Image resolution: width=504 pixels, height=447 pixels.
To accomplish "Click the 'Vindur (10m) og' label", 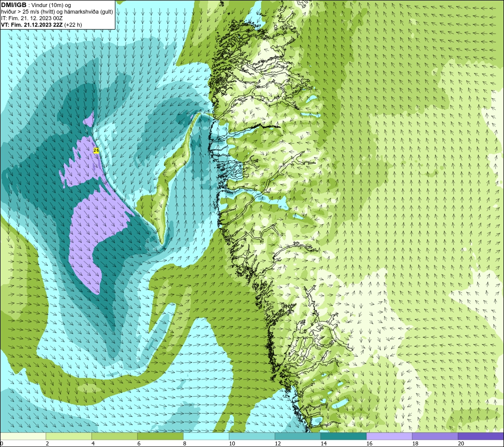I will point(51,6).
